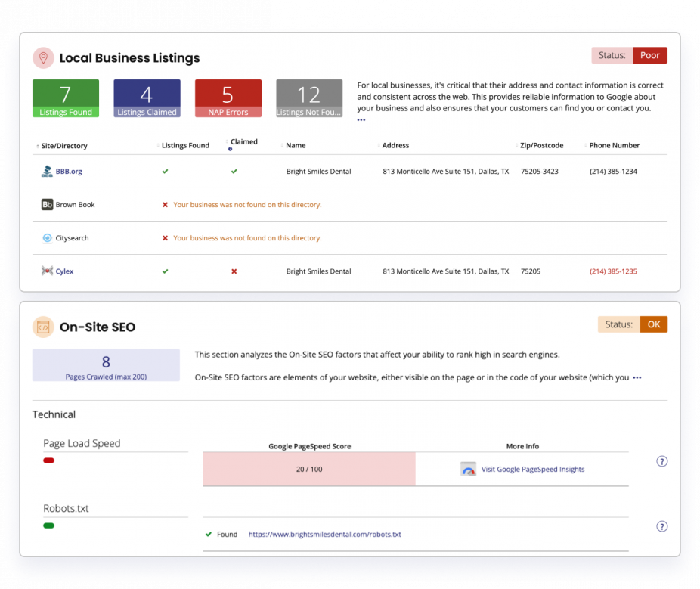Click the green Robots.txt status indicator
This screenshot has height=589, width=700.
tap(48, 525)
